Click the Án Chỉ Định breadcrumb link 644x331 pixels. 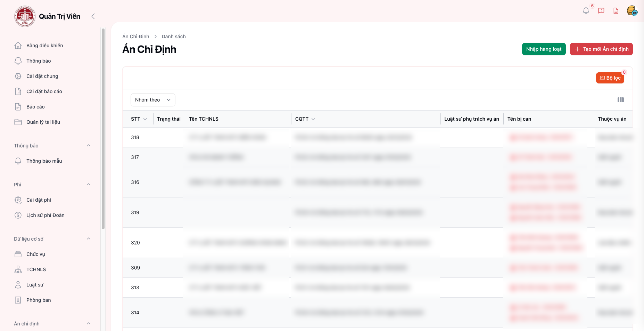coord(136,37)
